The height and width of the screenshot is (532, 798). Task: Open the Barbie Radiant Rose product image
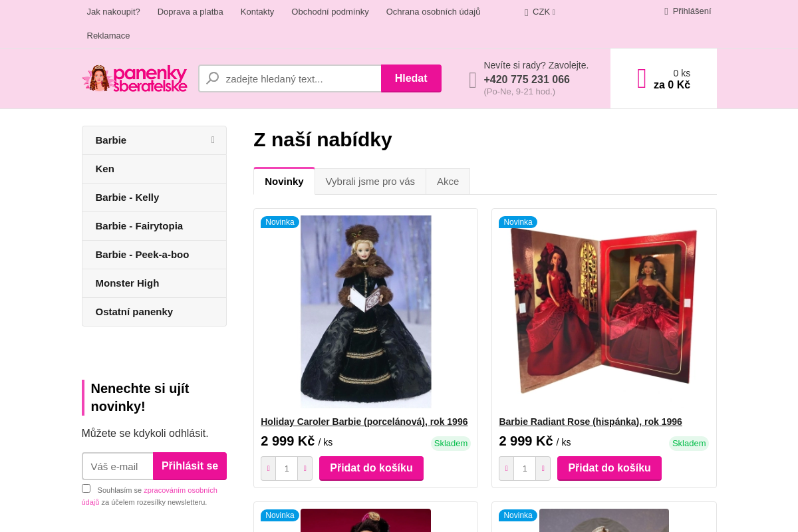pos(604,312)
